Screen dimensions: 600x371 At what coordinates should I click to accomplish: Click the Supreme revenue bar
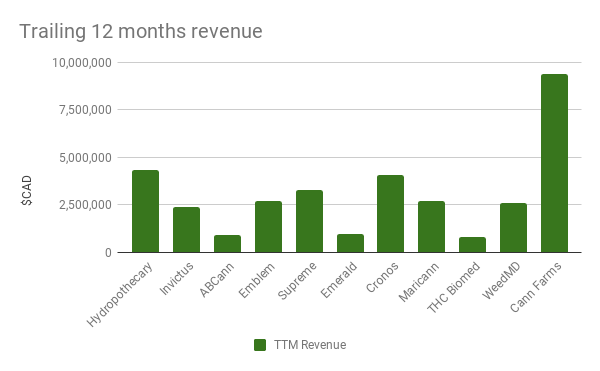pyautogui.click(x=309, y=221)
